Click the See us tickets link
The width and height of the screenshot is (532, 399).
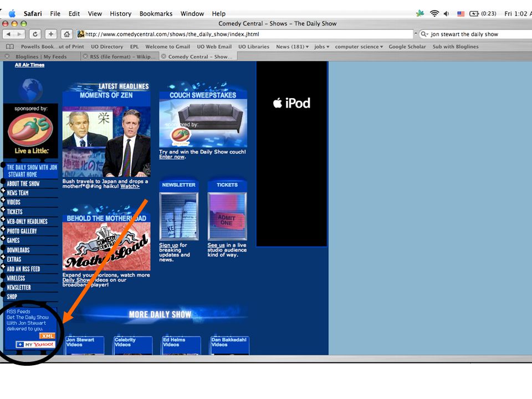click(216, 245)
